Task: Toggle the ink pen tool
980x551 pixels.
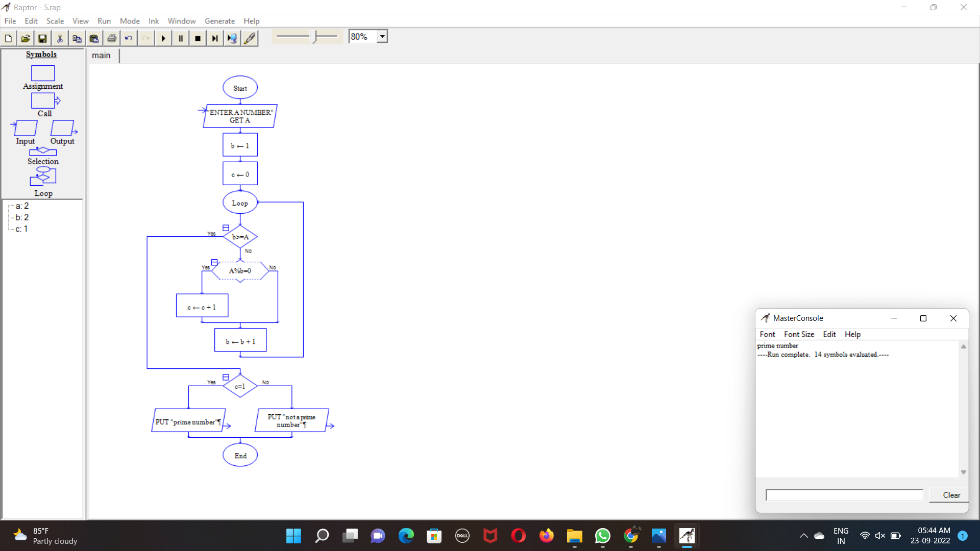Action: click(250, 38)
